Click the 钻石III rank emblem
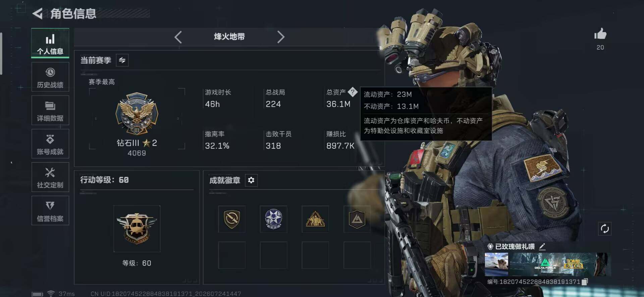Image resolution: width=644 pixels, height=297 pixels. [137, 114]
